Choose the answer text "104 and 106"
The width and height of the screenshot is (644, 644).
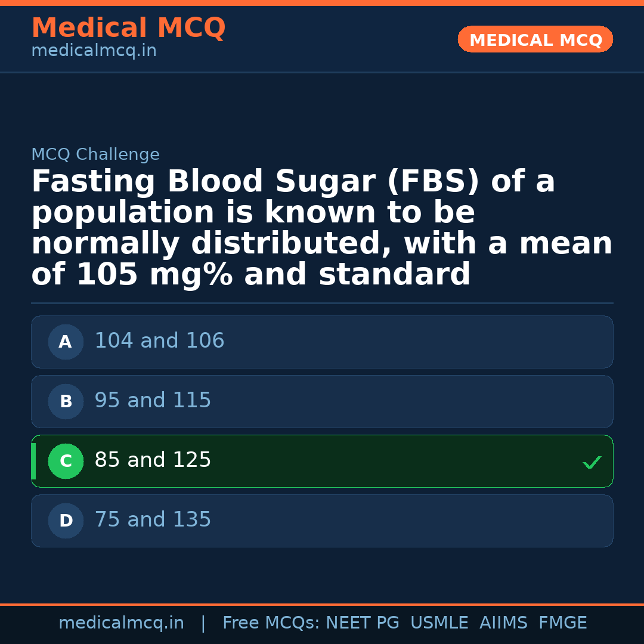pyautogui.click(x=159, y=341)
